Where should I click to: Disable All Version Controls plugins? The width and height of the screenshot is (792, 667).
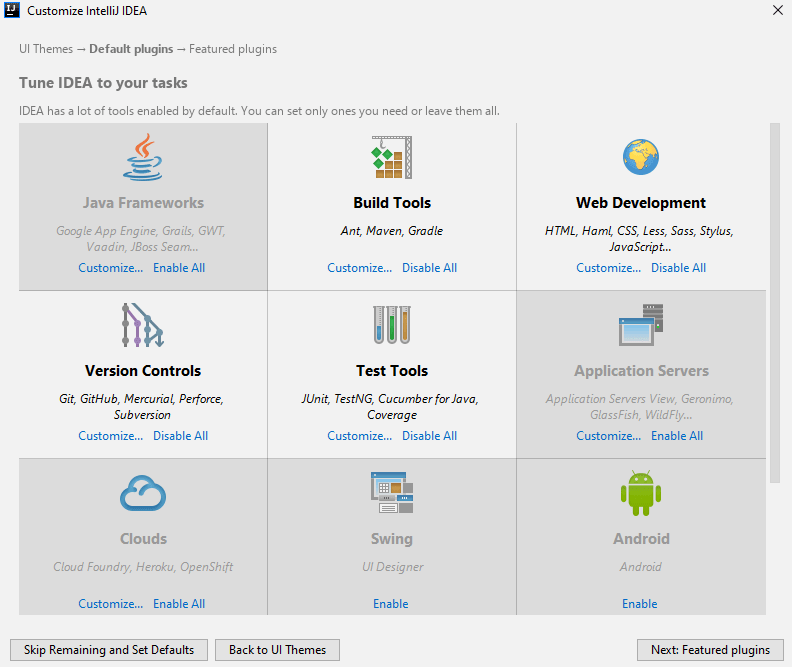click(180, 436)
